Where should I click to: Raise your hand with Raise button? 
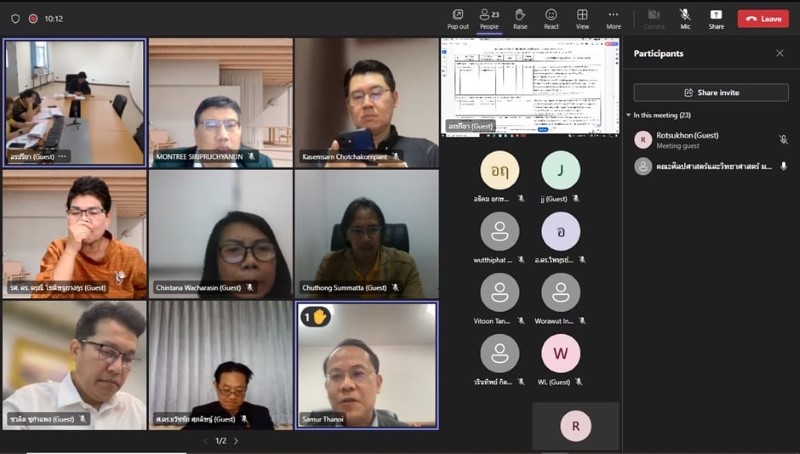[x=520, y=19]
